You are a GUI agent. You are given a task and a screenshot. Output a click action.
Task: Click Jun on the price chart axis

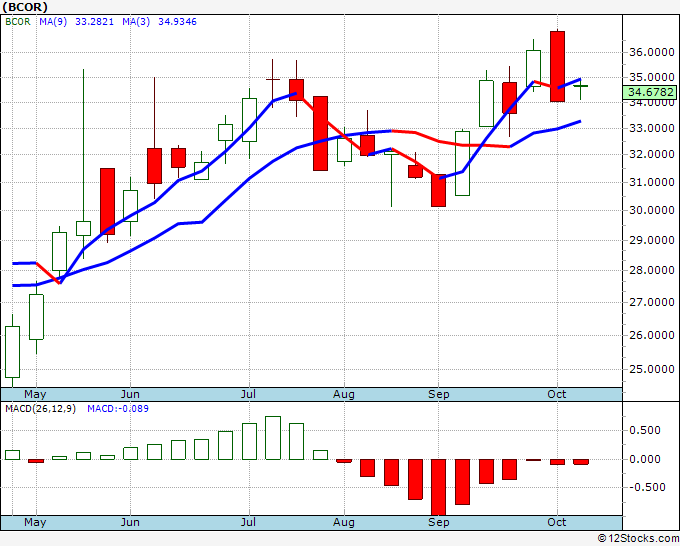[130, 394]
